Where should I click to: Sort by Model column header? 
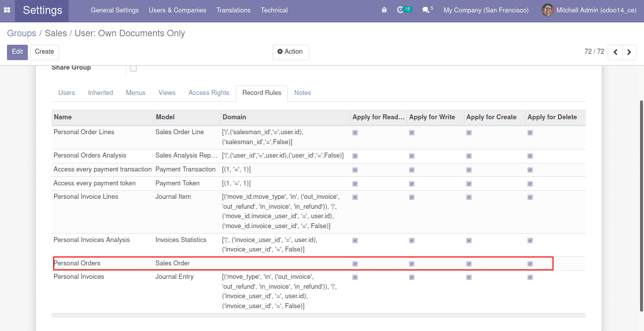point(187,117)
